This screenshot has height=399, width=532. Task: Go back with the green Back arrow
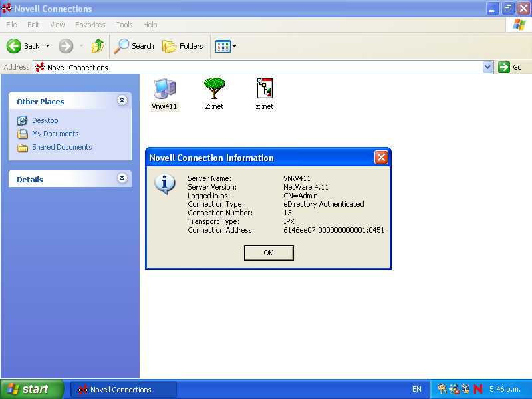click(14, 46)
